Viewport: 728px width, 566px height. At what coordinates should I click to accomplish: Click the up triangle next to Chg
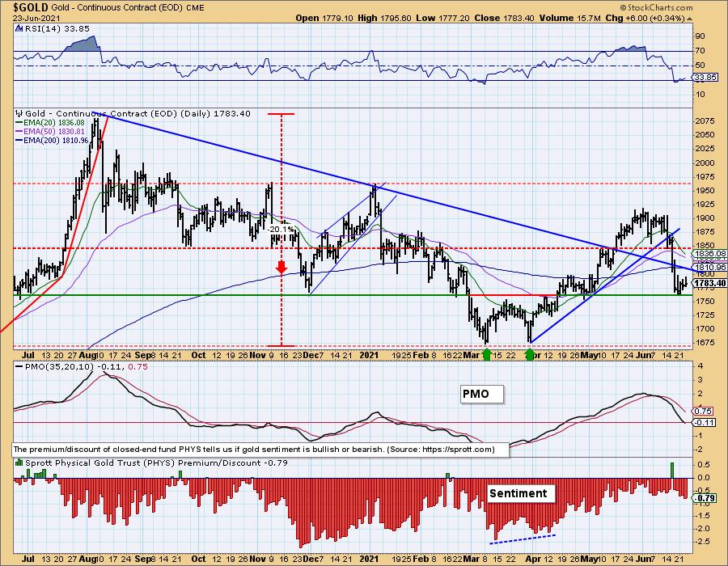(689, 19)
